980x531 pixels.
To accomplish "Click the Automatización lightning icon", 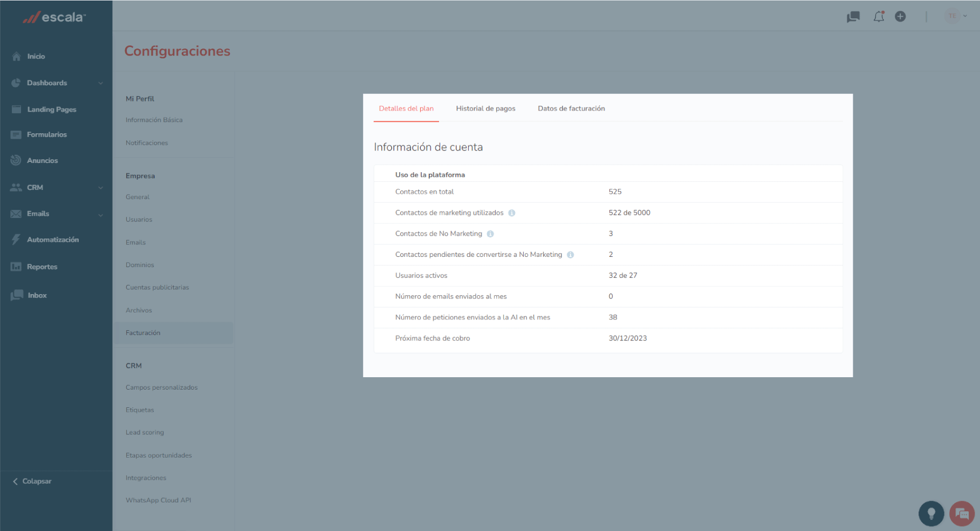I will [16, 240].
